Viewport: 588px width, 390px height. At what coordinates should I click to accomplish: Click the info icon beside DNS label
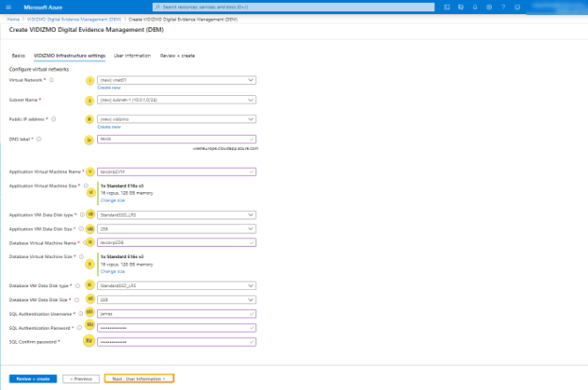coord(38,139)
